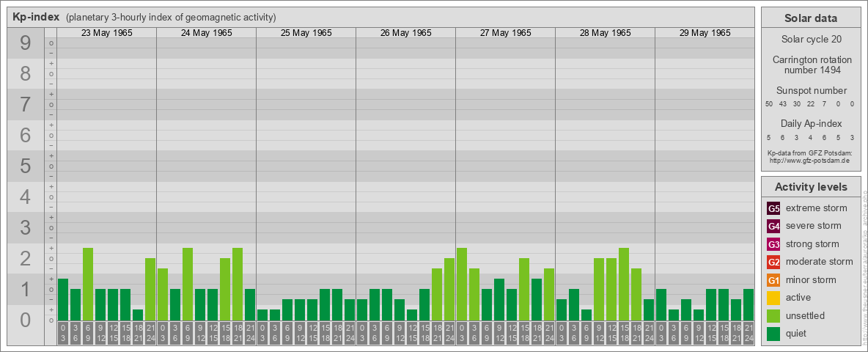The image size is (868, 352).
Task: Select the dark green quiet swatch
Action: click(773, 334)
